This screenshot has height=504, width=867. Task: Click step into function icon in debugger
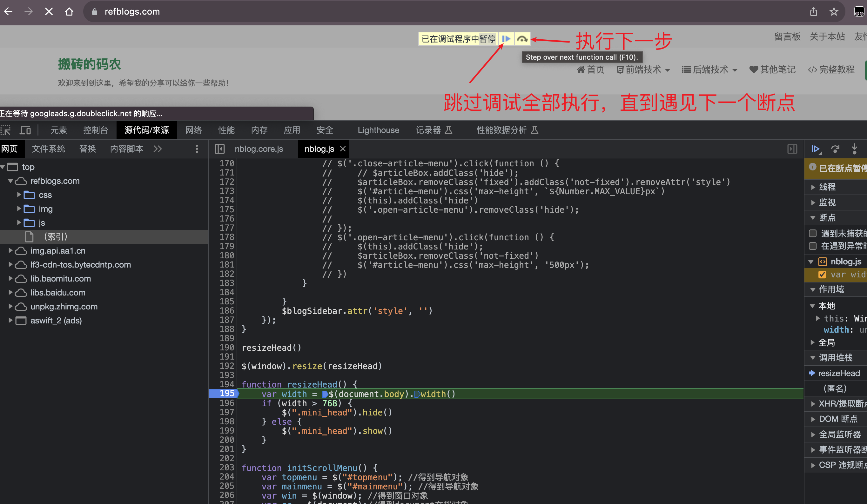(854, 149)
